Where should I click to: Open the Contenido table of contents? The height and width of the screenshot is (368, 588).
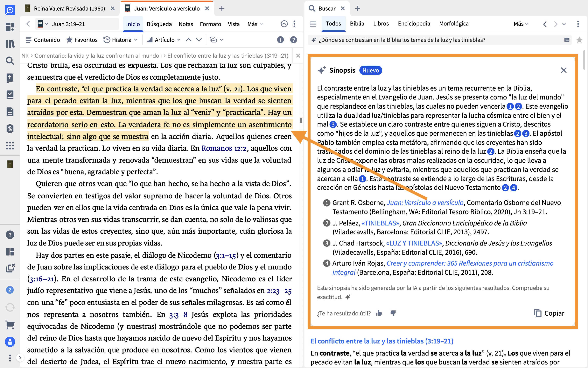43,40
